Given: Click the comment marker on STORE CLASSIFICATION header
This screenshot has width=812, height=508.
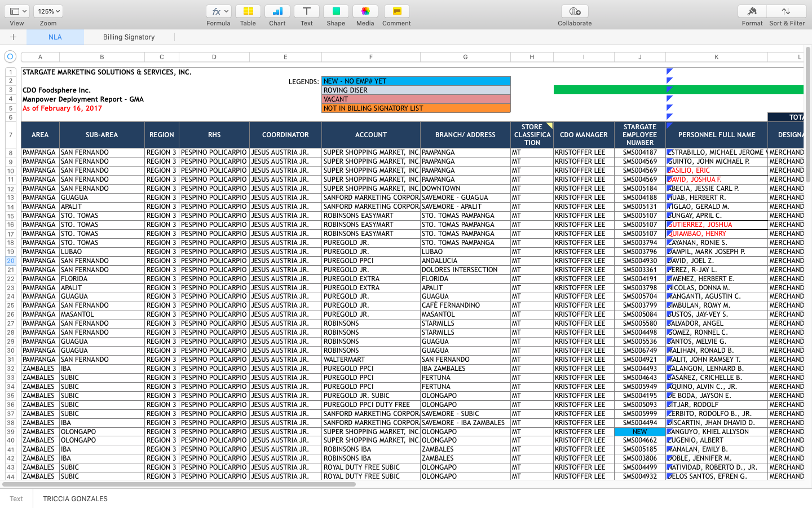Looking at the screenshot, I should point(550,125).
